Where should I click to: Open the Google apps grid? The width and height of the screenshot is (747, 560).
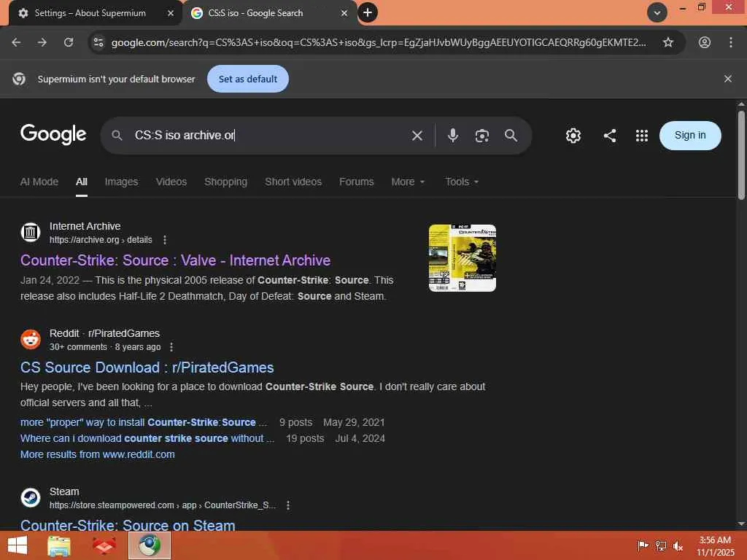642,136
